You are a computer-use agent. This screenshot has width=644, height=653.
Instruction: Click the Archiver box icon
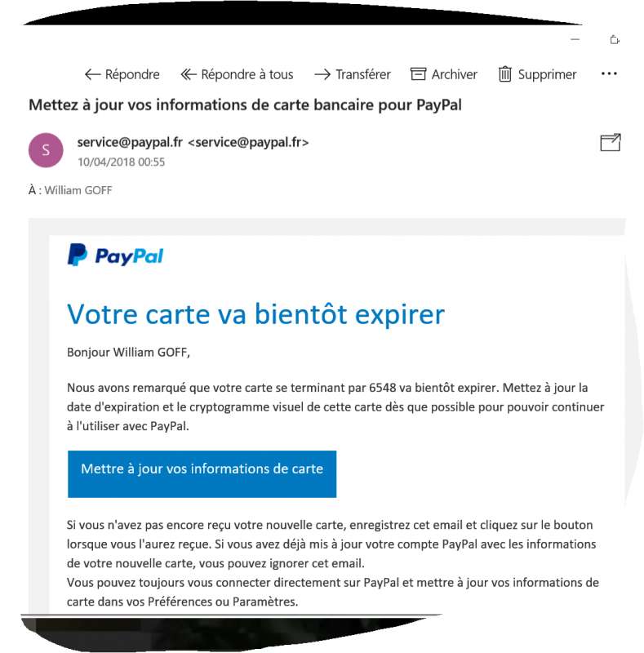tap(418, 73)
